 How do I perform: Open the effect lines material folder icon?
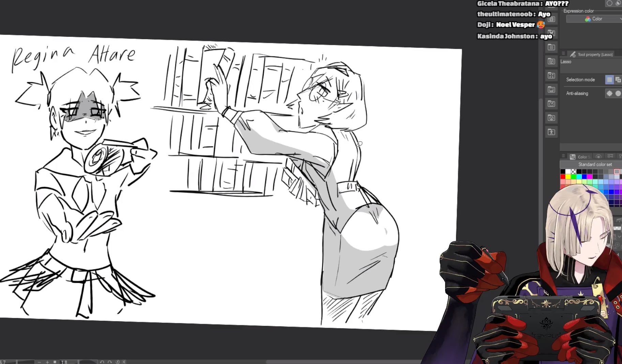[x=551, y=76]
